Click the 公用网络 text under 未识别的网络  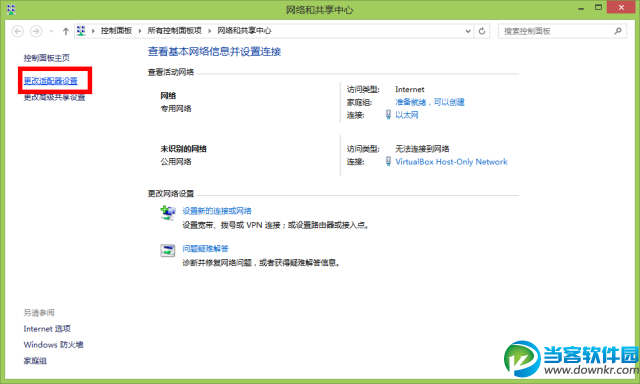pyautogui.click(x=176, y=162)
